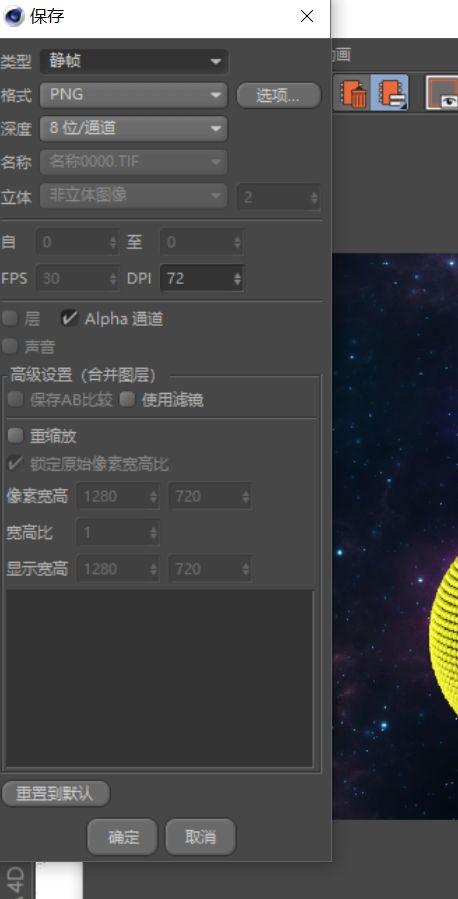Close the 保存 dialog window
This screenshot has height=899, width=458.
pyautogui.click(x=307, y=16)
